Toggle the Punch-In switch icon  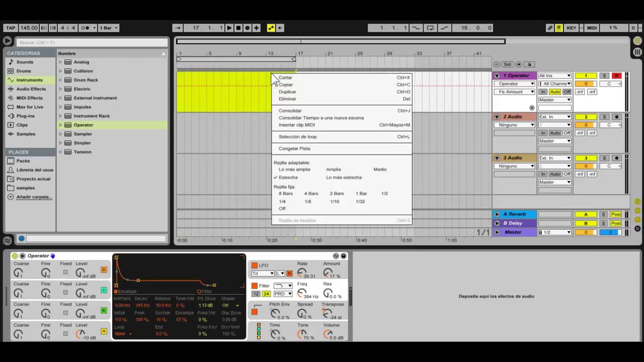(416, 28)
